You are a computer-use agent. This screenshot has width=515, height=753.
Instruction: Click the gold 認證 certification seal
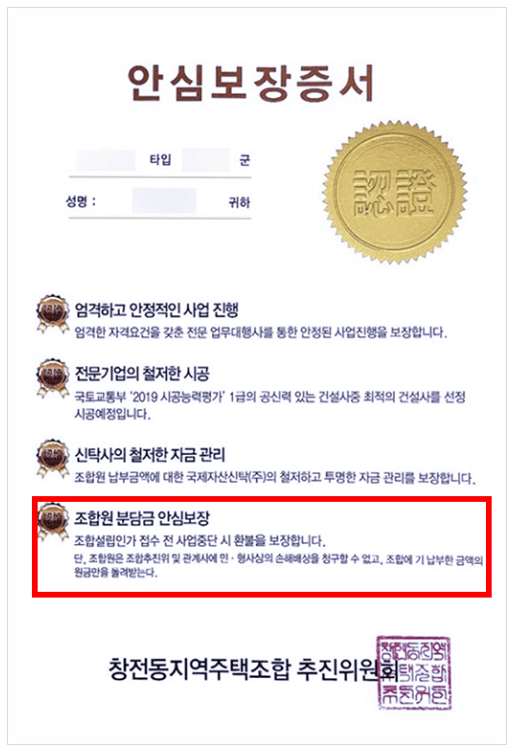coord(395,194)
